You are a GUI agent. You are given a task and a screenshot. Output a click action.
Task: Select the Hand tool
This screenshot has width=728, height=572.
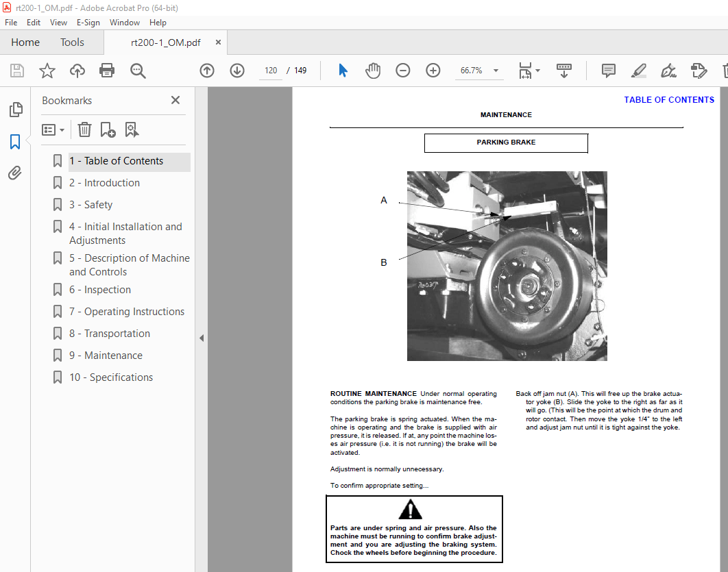(373, 71)
